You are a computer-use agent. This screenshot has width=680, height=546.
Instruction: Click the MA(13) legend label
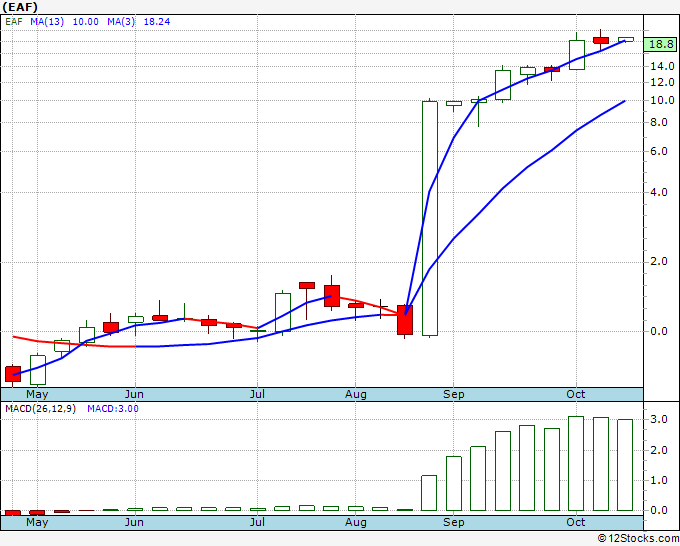tap(47, 22)
